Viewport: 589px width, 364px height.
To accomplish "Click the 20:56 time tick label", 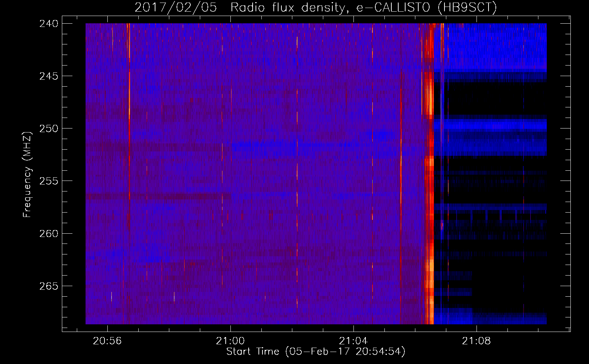I will pos(107,341).
